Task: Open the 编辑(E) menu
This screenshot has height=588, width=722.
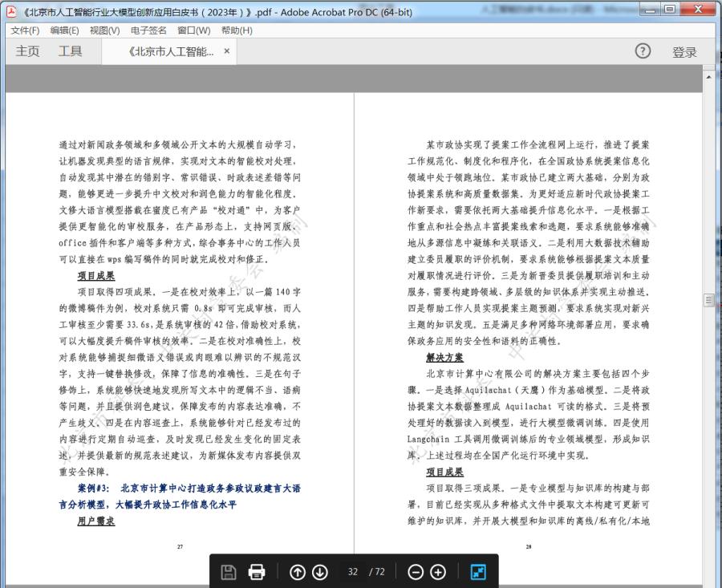Action: [x=64, y=30]
